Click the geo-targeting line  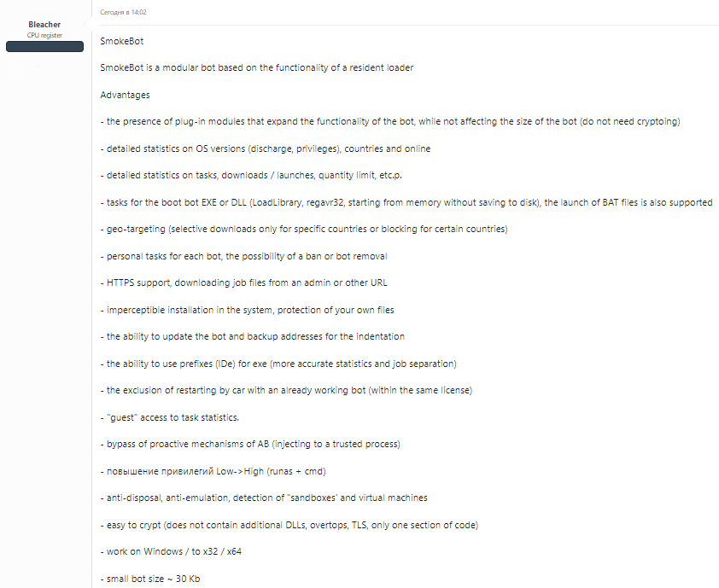click(303, 230)
